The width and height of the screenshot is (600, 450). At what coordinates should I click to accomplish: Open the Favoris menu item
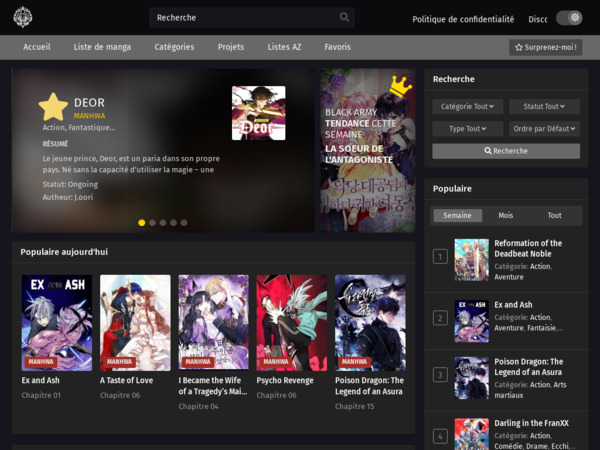(338, 47)
